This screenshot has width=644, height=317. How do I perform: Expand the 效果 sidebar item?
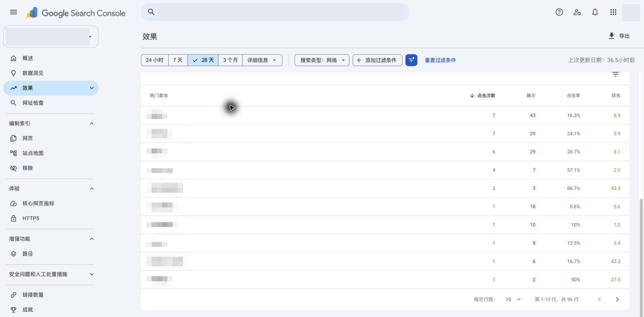[92, 88]
